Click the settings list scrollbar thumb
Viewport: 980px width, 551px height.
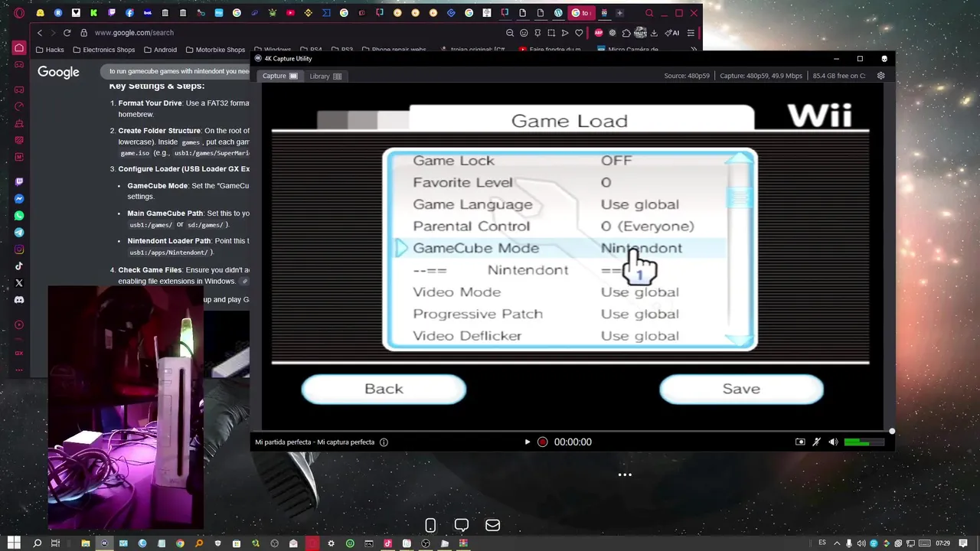[x=740, y=198]
